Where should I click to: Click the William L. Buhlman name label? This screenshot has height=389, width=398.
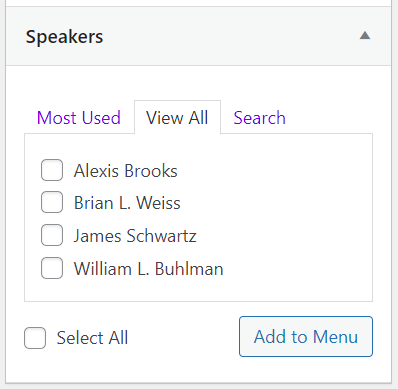coord(149,269)
